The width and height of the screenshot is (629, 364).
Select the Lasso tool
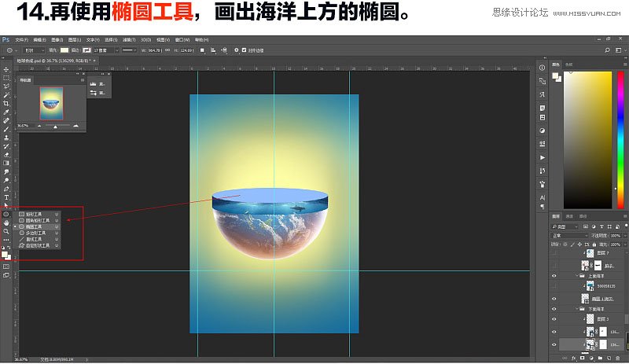(6, 86)
